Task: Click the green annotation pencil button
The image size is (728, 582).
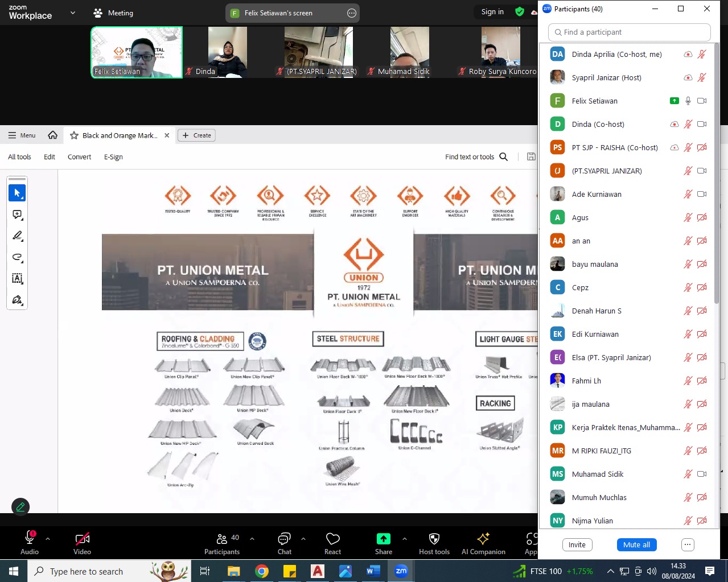Action: [x=20, y=507]
